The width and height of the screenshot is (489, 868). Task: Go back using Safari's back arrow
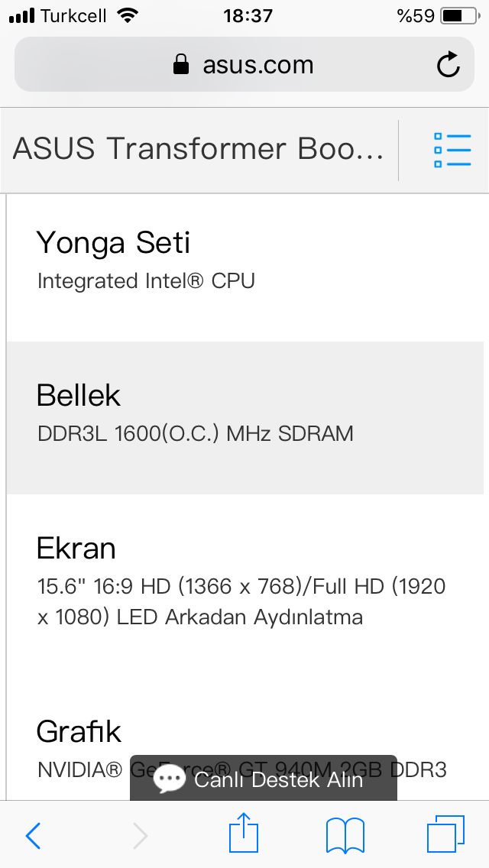coord(33,835)
